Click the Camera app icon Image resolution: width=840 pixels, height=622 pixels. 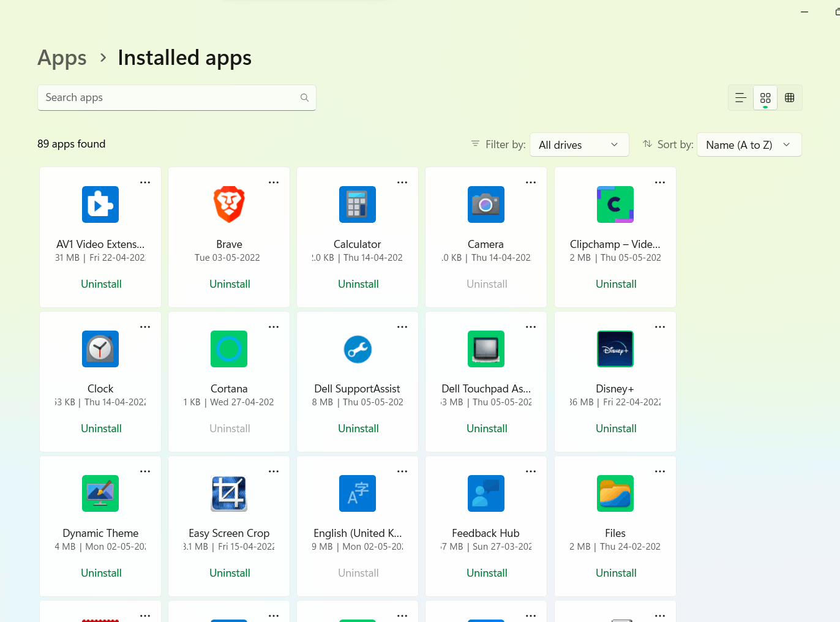(x=486, y=204)
